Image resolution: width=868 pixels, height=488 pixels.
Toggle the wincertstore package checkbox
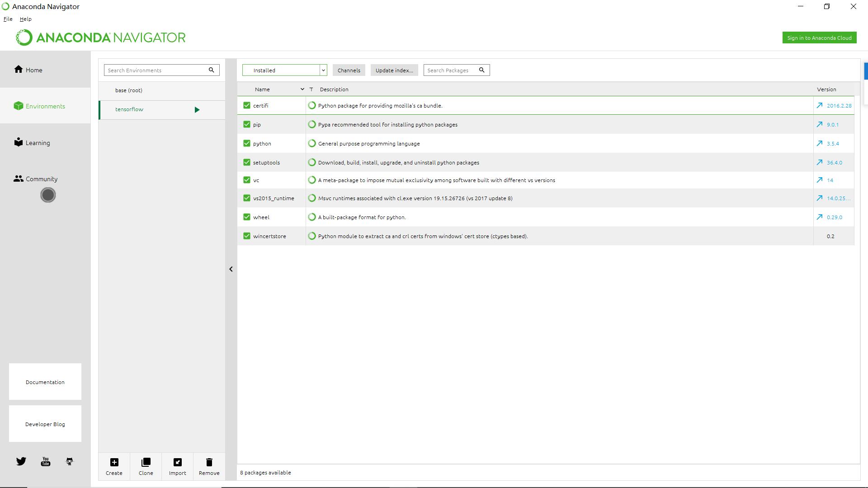(246, 236)
